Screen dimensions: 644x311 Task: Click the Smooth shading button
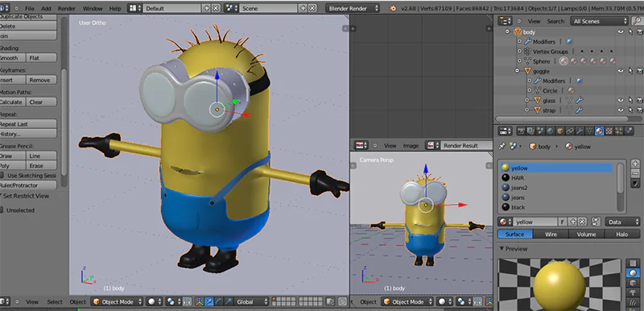point(12,58)
